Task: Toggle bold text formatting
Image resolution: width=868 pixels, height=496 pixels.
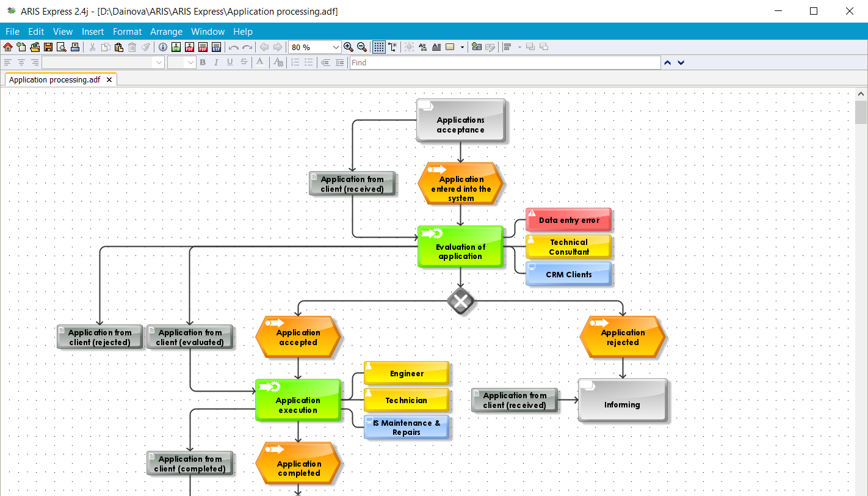Action: pyautogui.click(x=202, y=62)
